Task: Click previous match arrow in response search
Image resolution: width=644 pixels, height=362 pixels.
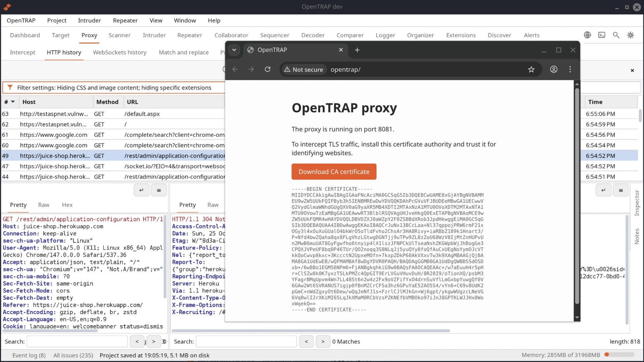Action: (x=306, y=341)
